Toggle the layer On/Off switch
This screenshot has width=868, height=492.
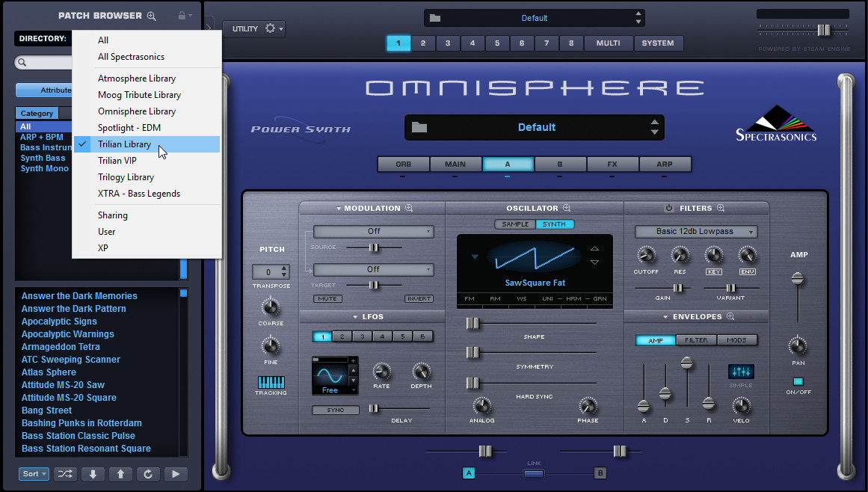coord(798,381)
